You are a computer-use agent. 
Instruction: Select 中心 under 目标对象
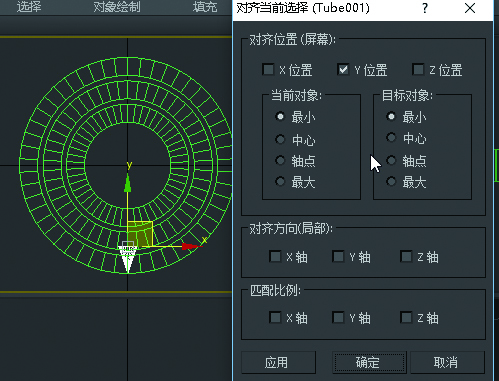(391, 138)
